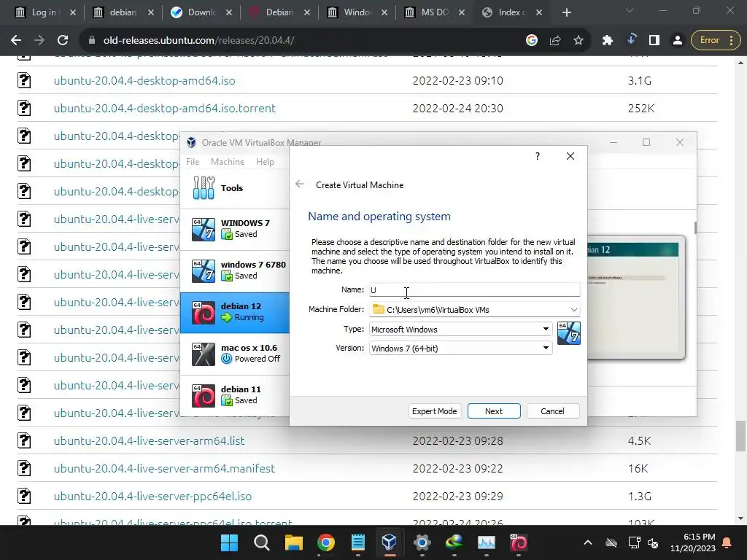747x560 pixels.
Task: Switch to Expert Mode
Action: click(434, 411)
